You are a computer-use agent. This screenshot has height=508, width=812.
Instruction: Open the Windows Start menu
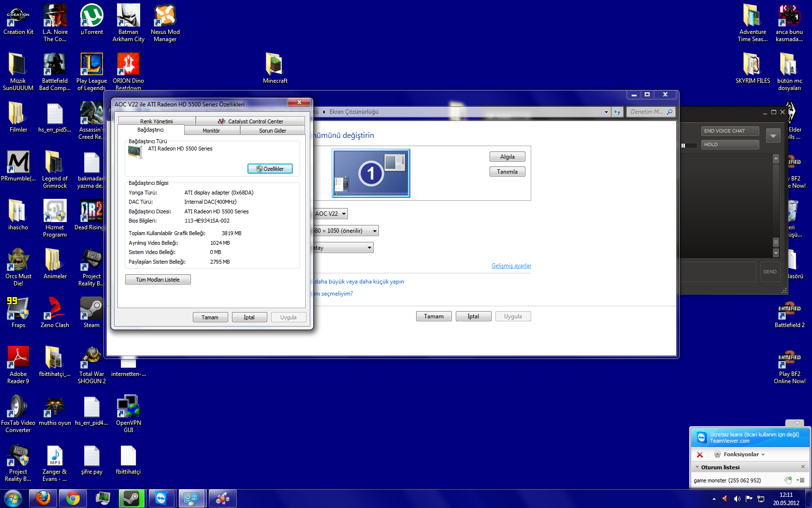13,498
